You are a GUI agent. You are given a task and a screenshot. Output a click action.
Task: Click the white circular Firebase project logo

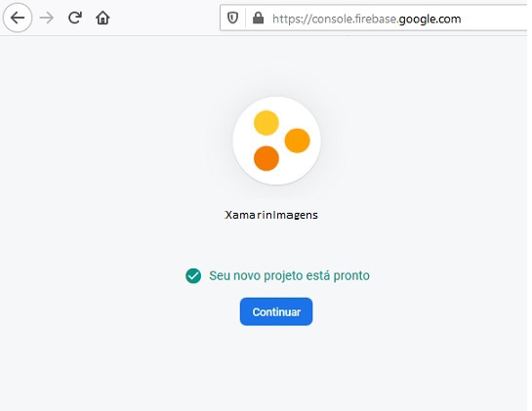click(x=277, y=141)
